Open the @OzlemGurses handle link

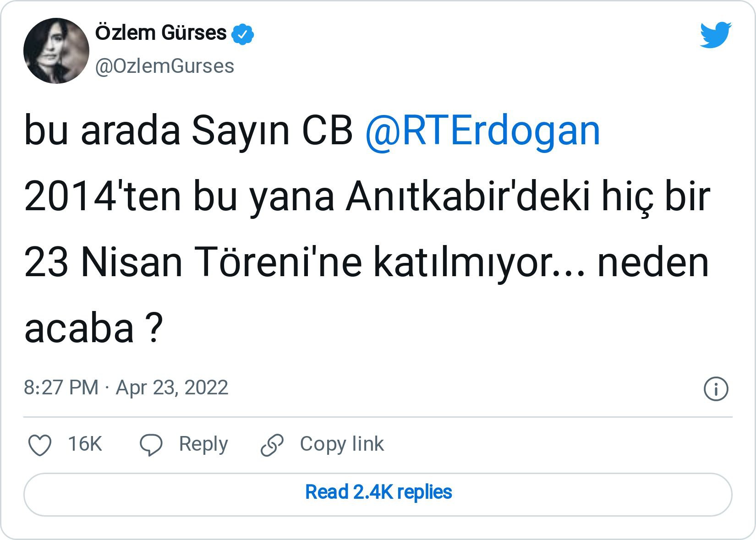[x=164, y=66]
